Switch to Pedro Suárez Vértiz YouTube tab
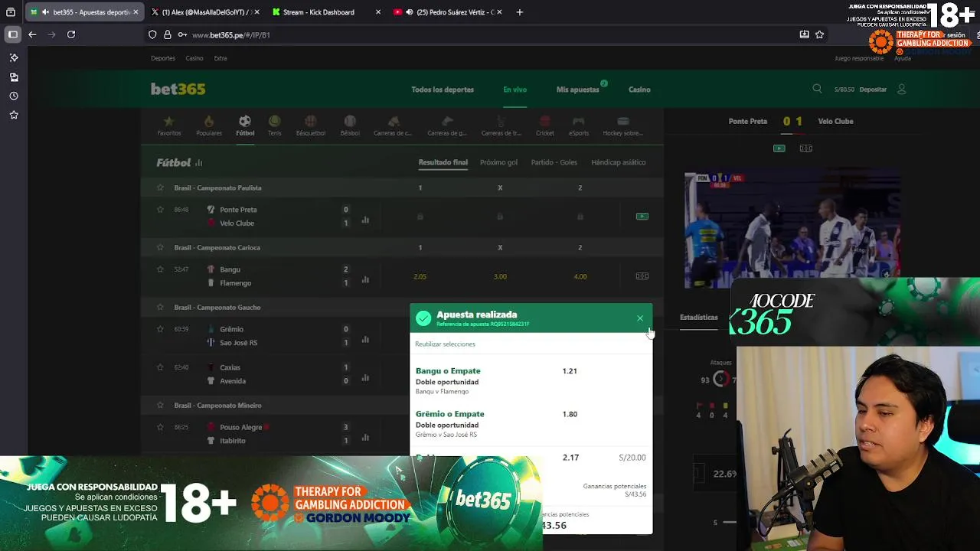The width and height of the screenshot is (980, 551). [x=447, y=12]
